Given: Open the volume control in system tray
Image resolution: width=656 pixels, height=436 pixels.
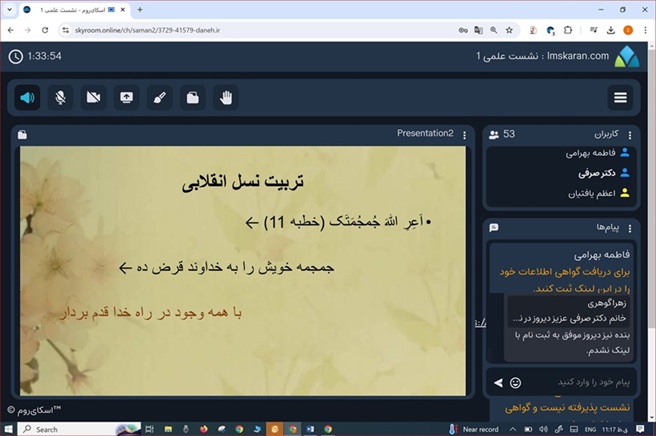Looking at the screenshot, I should pos(543,429).
